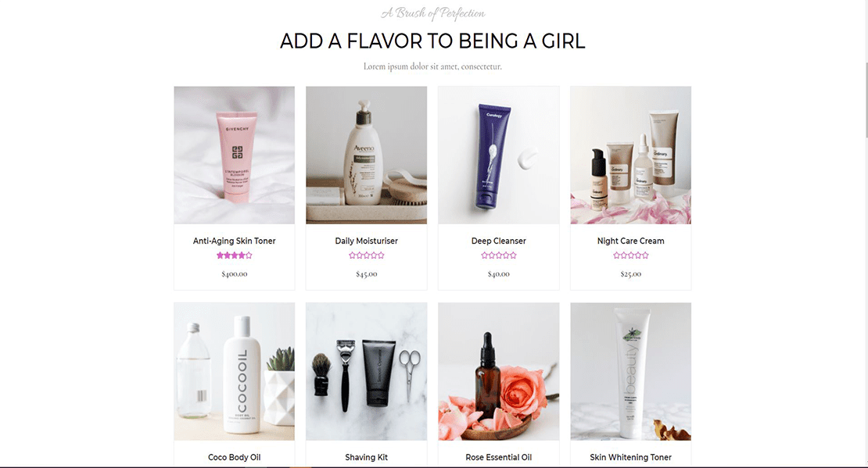This screenshot has width=868, height=468.
Task: Open the Anti-Aging Skin Toner product image
Action: pyautogui.click(x=234, y=155)
